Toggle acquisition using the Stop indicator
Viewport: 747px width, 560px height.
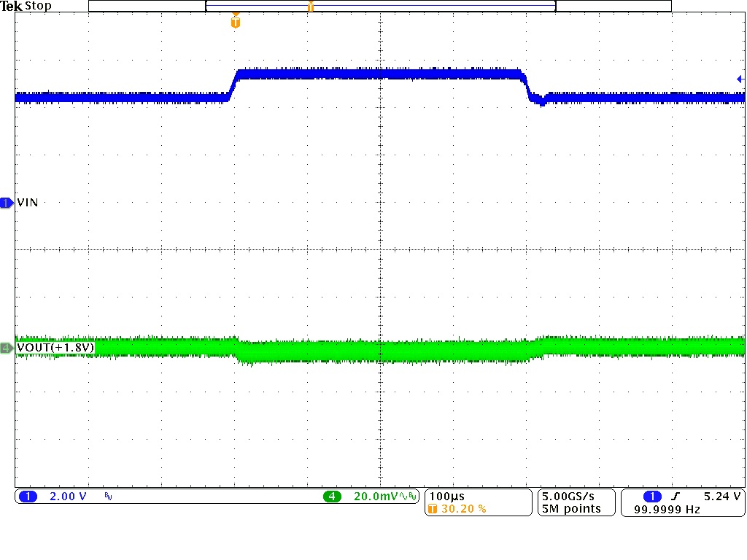tap(38, 6)
